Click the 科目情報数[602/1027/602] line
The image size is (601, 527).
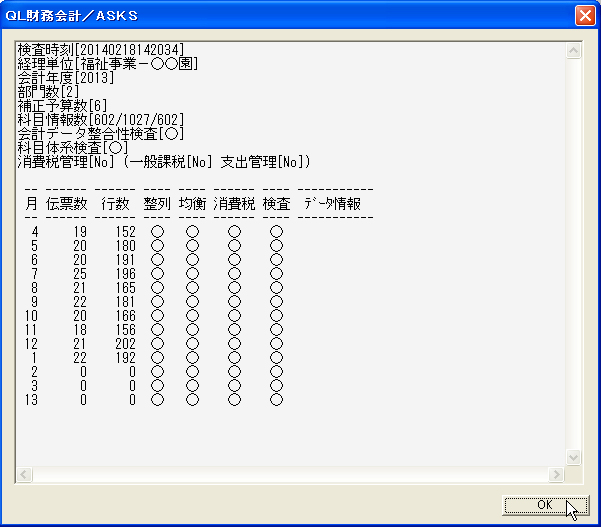pos(101,120)
